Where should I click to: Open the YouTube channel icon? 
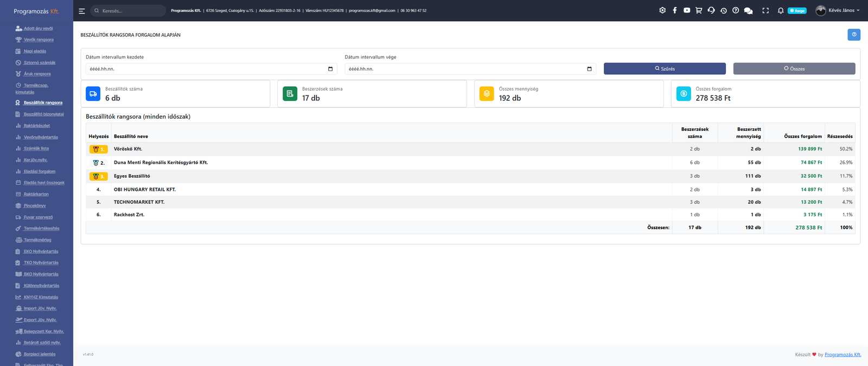687,10
